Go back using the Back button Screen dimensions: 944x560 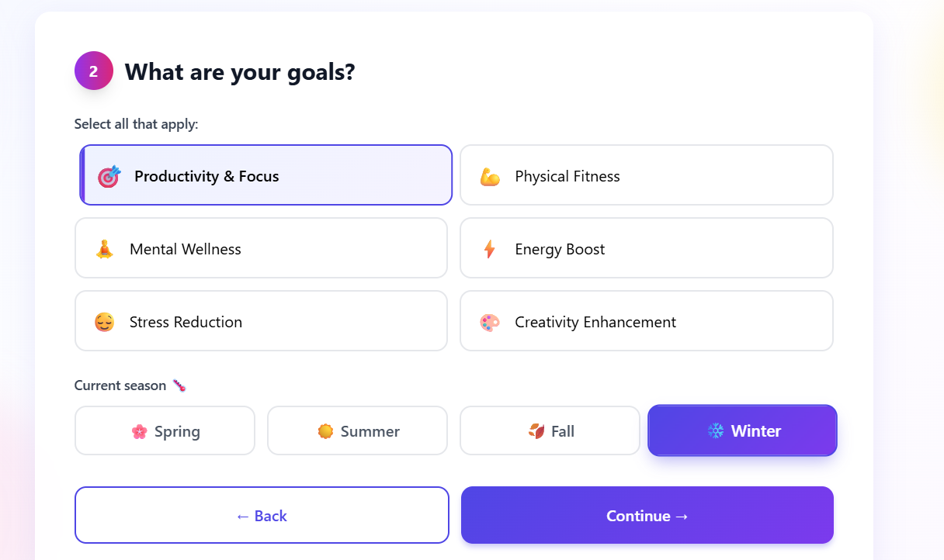[x=262, y=515]
